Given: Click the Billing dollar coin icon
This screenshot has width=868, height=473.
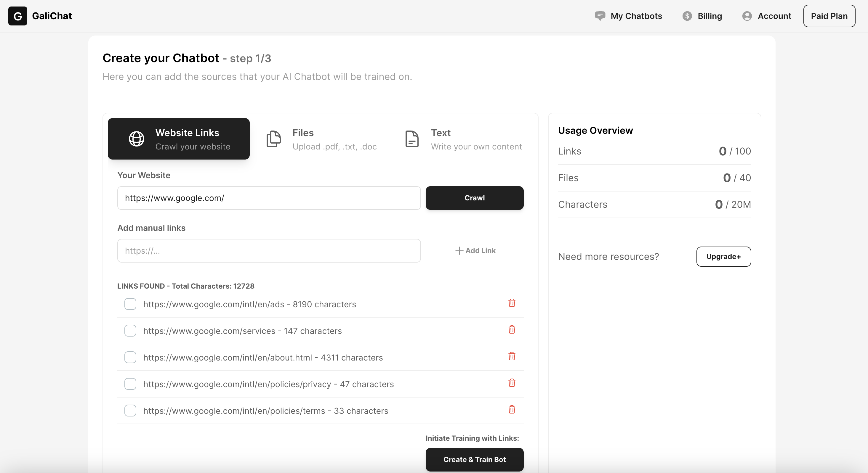Looking at the screenshot, I should [687, 16].
